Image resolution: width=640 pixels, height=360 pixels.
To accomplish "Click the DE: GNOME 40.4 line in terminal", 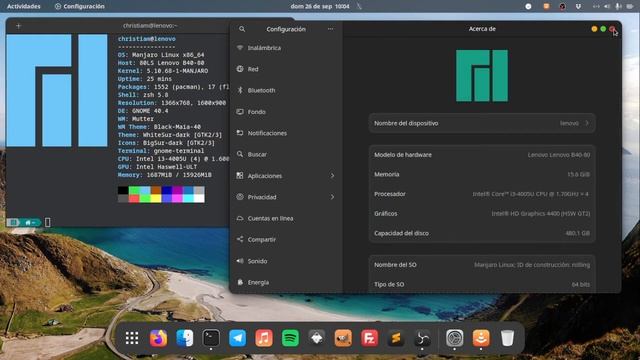I will [143, 111].
